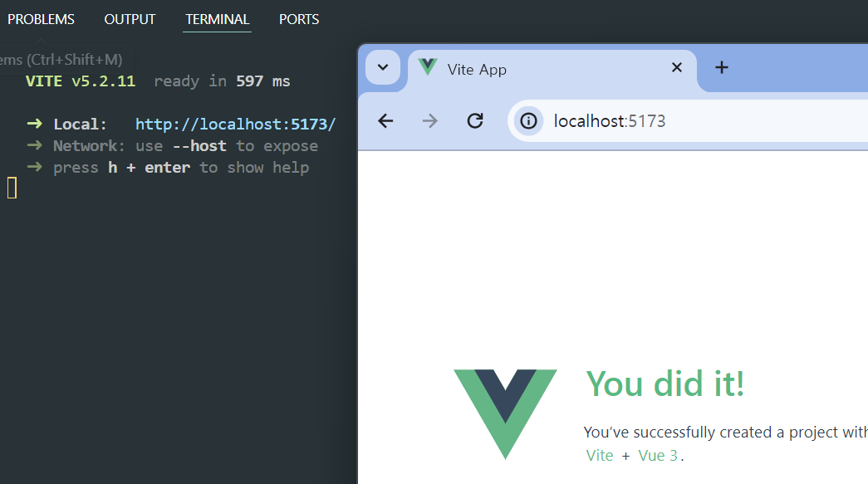Close the Vite App tab
Screen dimensions: 868x484
point(676,67)
